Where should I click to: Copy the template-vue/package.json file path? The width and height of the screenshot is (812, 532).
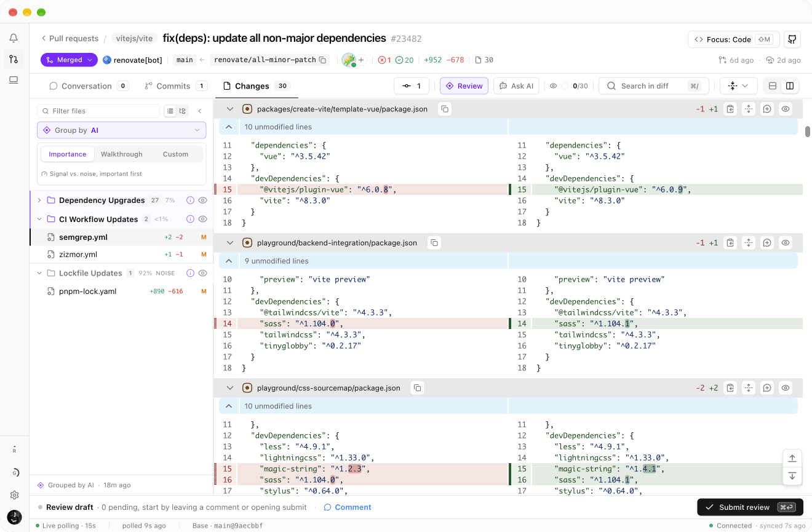(445, 109)
